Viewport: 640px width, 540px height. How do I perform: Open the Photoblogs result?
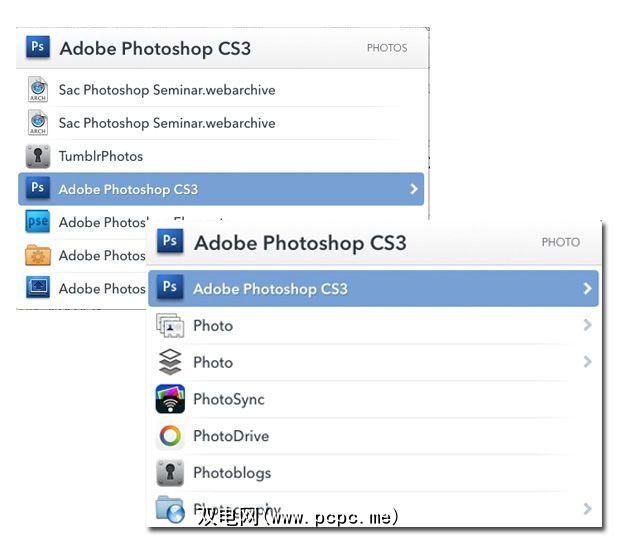click(232, 473)
